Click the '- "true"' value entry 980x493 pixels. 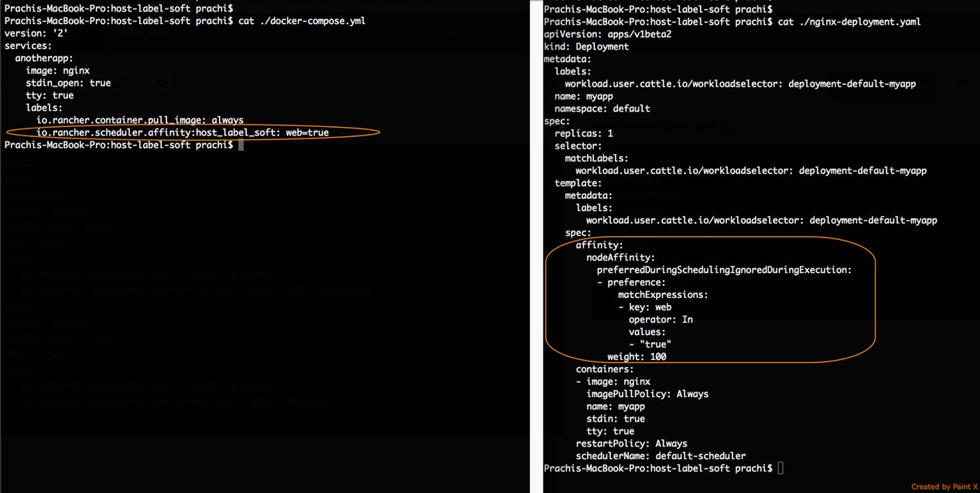[x=650, y=344]
